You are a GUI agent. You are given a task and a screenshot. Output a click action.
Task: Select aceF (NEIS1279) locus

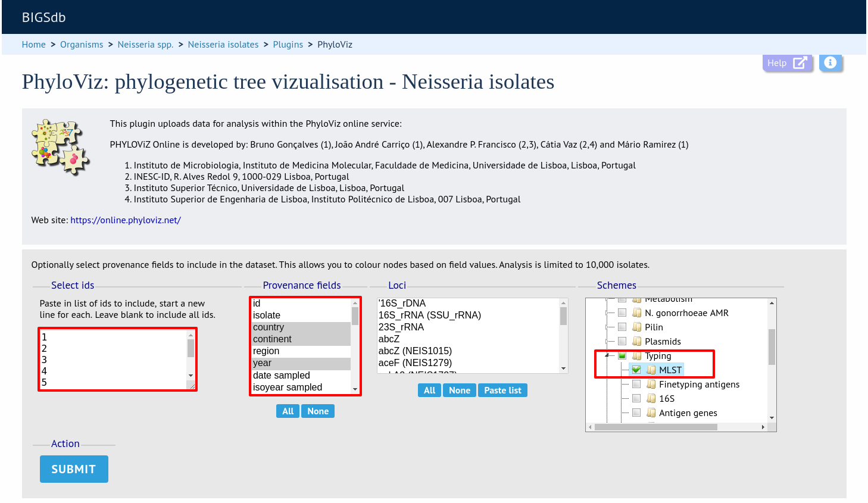coord(468,363)
